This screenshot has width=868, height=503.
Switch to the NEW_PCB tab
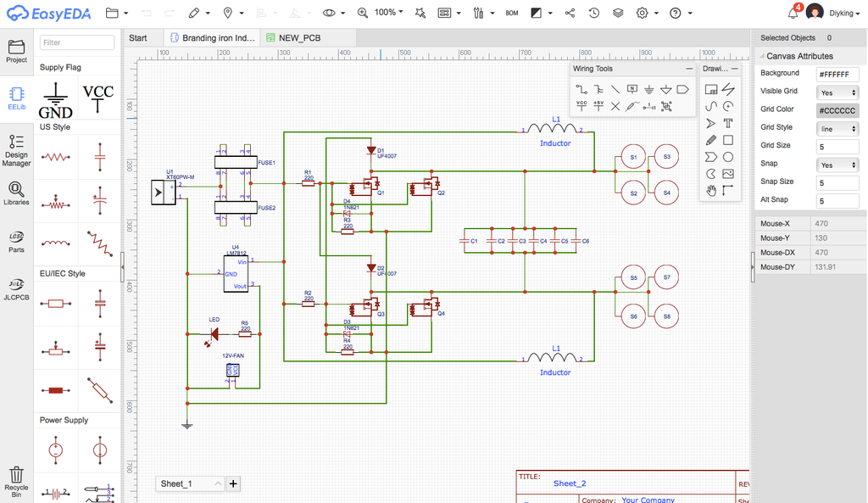(x=292, y=38)
